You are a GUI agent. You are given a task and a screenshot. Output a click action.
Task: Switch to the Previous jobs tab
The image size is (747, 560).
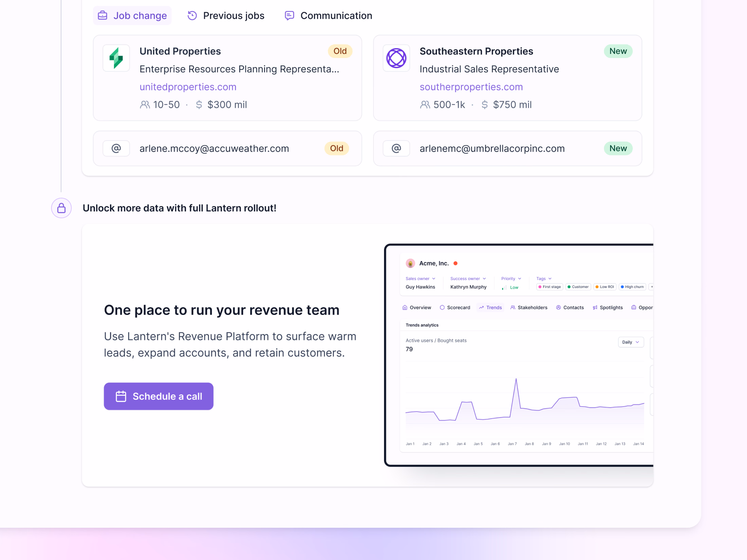(226, 16)
